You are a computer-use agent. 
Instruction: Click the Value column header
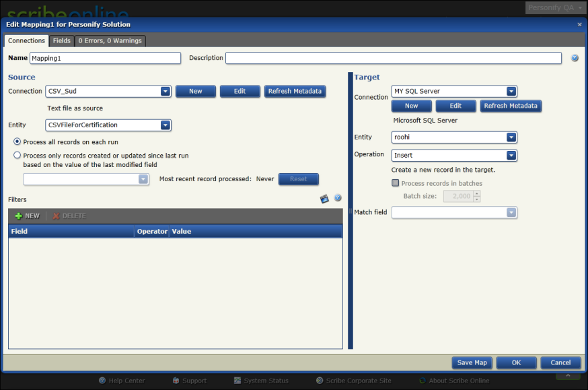point(256,232)
